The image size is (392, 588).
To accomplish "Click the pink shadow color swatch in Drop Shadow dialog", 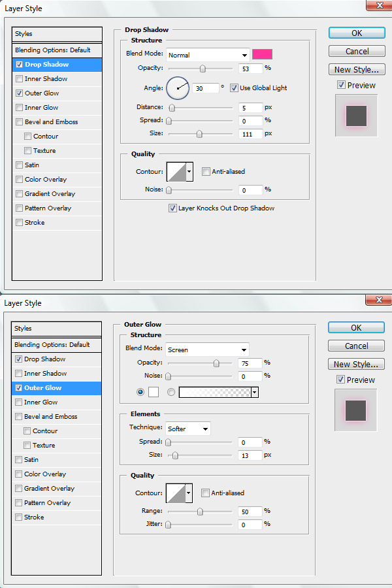I will (262, 54).
